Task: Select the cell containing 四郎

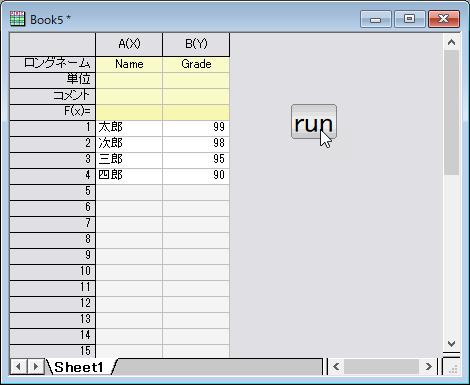Action: (129, 176)
